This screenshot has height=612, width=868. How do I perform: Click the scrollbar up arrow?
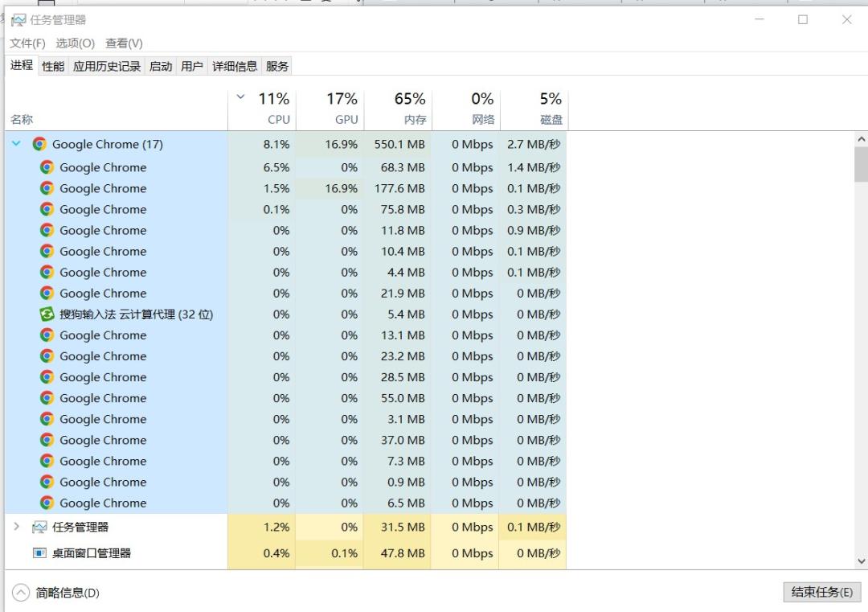(x=861, y=139)
